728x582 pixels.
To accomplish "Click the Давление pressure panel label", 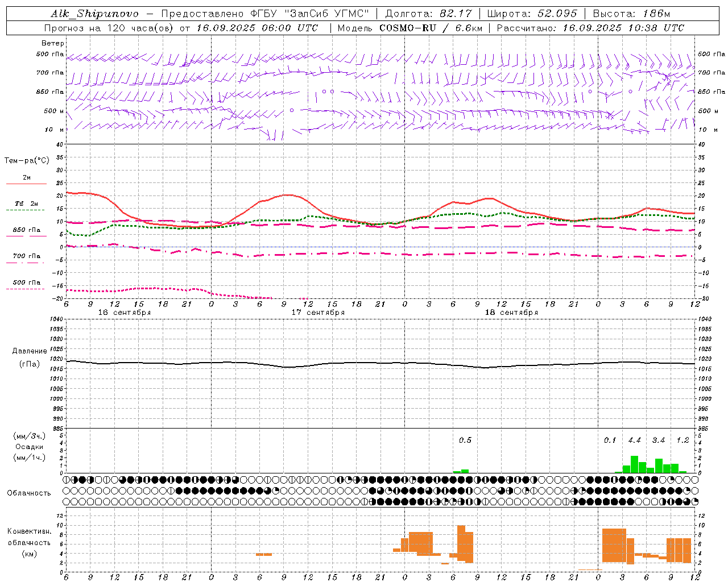I will pyautogui.click(x=30, y=351).
